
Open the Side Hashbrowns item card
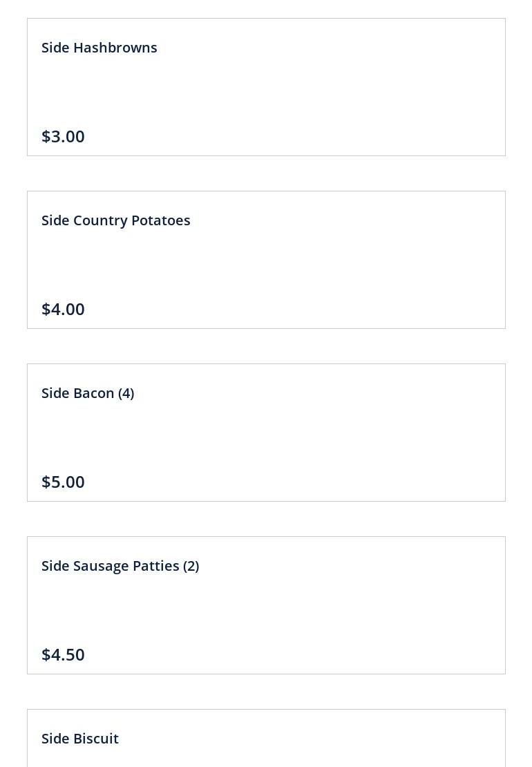pos(266,87)
